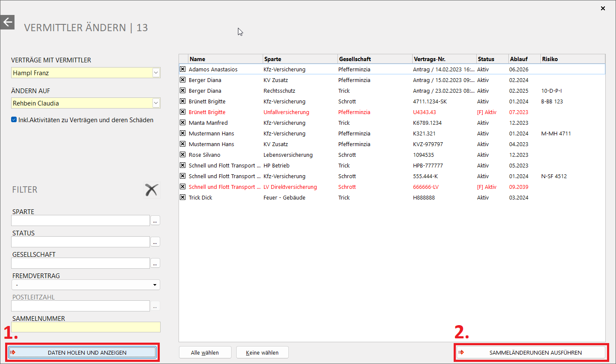
Task: Uncheck the Trick Dick row checkbox
Action: point(183,197)
